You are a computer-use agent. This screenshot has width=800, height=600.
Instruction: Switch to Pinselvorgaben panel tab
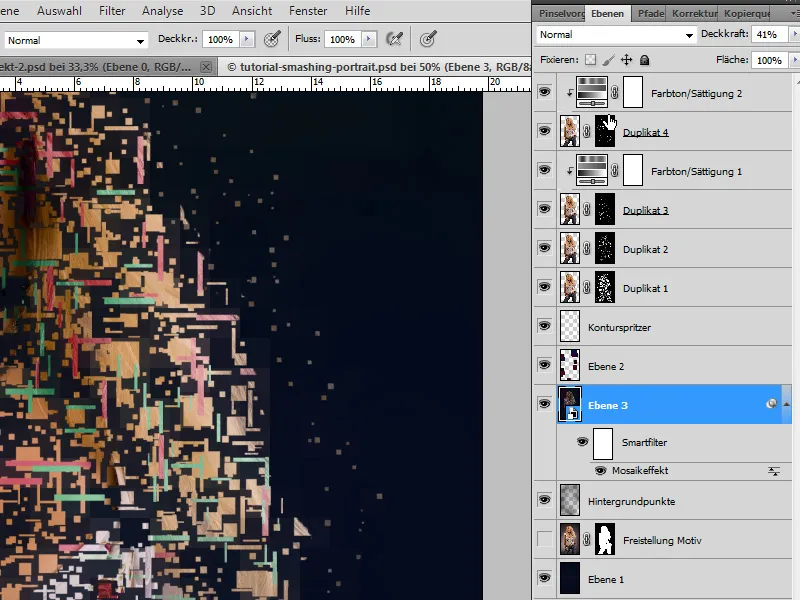coord(560,13)
